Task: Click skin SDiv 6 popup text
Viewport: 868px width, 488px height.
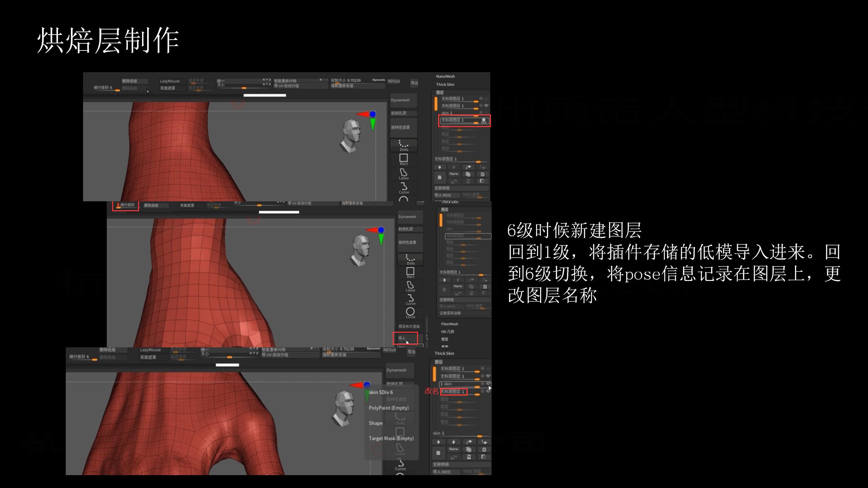Action: coord(381,392)
